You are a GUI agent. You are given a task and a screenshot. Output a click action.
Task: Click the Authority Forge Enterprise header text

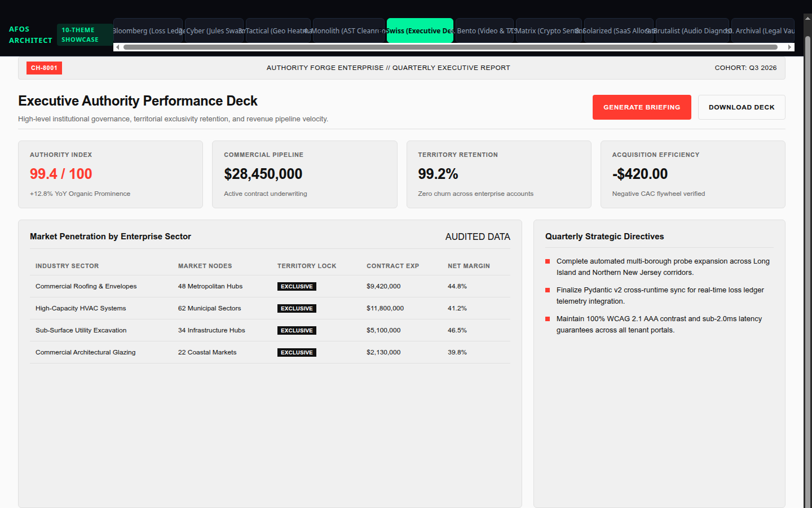pyautogui.click(x=389, y=68)
